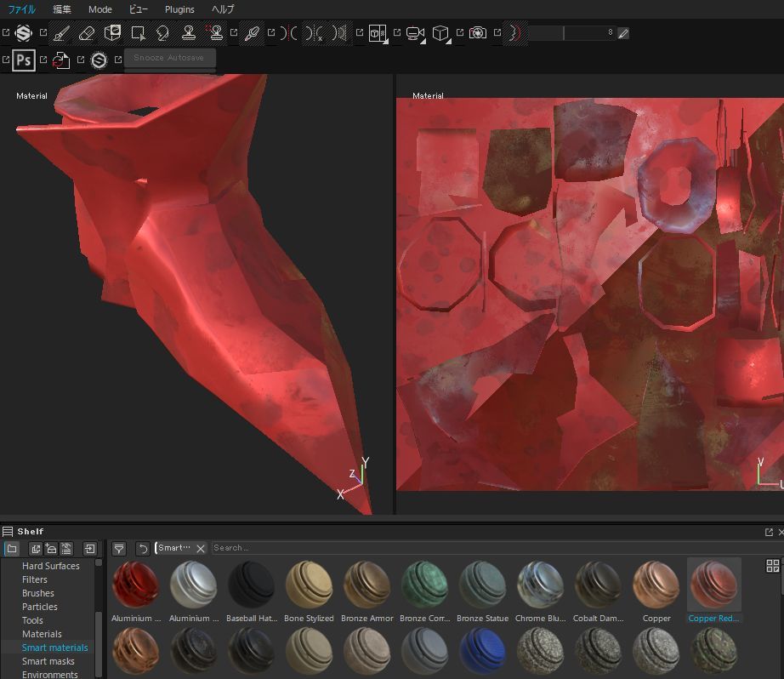This screenshot has height=679, width=784.
Task: Export to Photoshop with the Ps icon
Action: coord(24,60)
